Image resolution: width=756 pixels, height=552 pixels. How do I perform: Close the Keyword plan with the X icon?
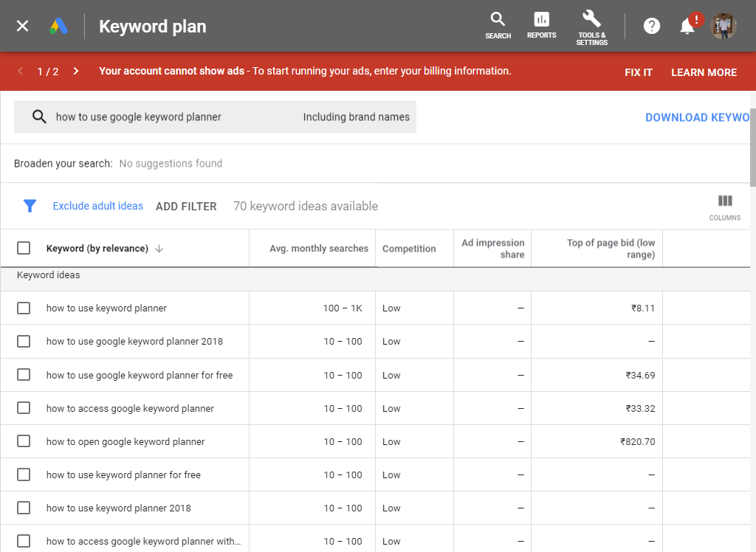[x=23, y=26]
